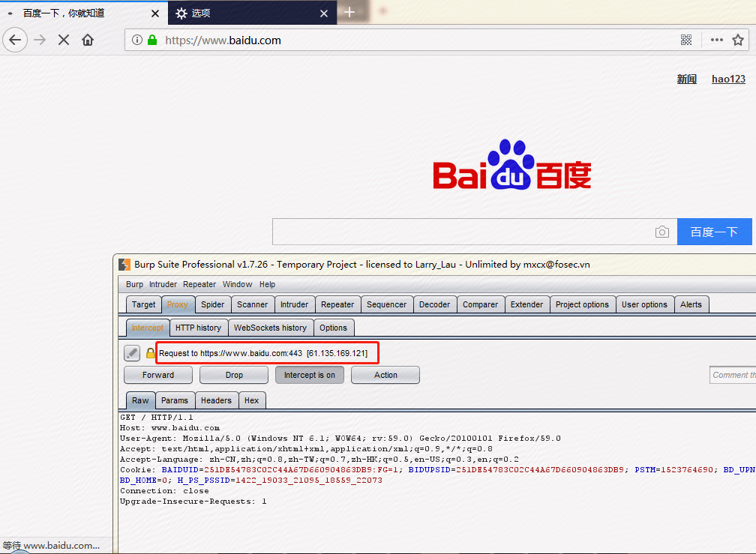Select the Proxy tab
The image size is (756, 554).
tap(178, 304)
